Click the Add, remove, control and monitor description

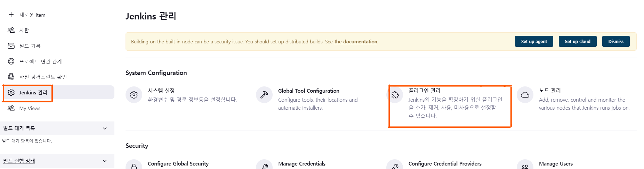(x=584, y=104)
